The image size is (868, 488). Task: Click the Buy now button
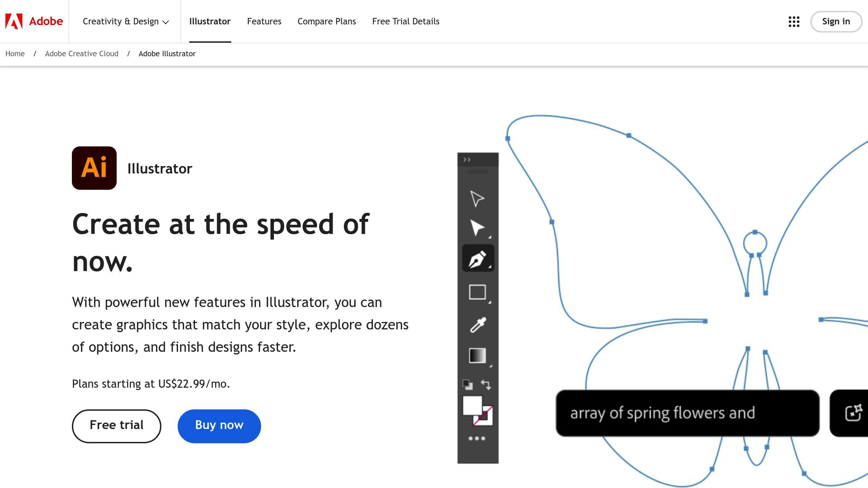pyautogui.click(x=219, y=426)
